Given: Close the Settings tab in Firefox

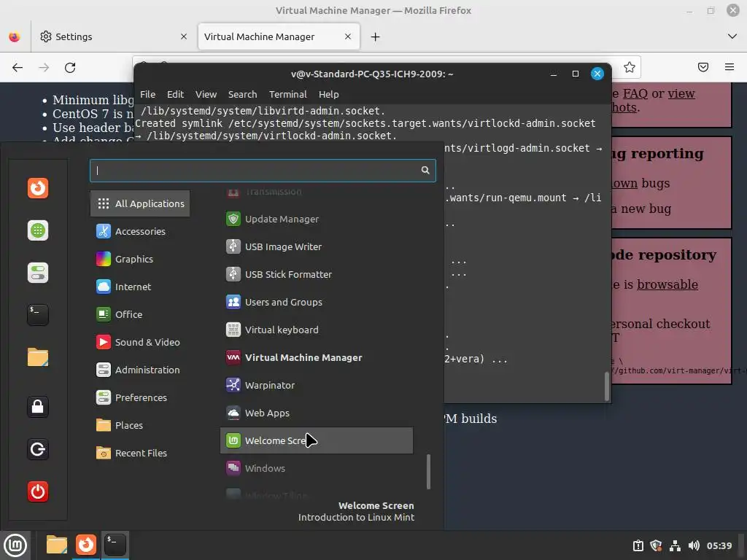Looking at the screenshot, I should point(183,36).
